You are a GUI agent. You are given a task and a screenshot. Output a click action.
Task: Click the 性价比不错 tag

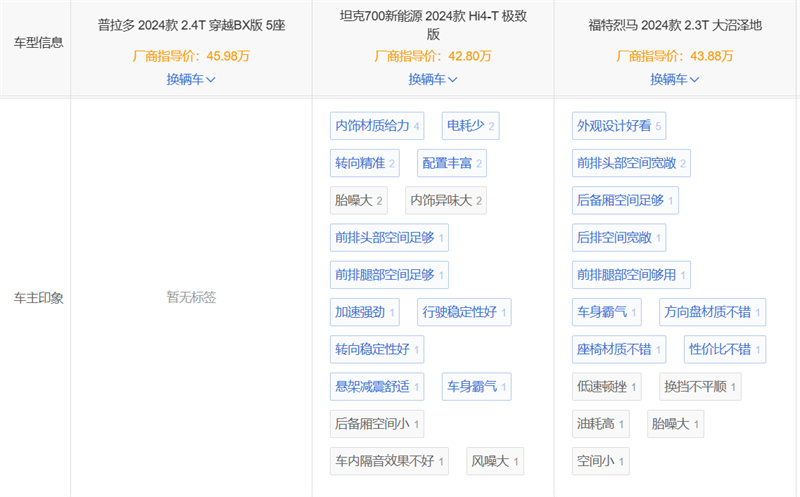point(725,349)
